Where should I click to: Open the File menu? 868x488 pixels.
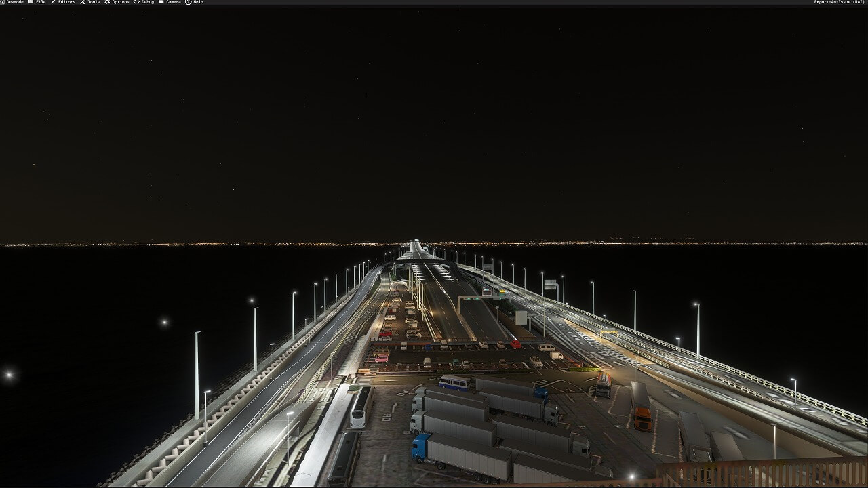pyautogui.click(x=41, y=2)
